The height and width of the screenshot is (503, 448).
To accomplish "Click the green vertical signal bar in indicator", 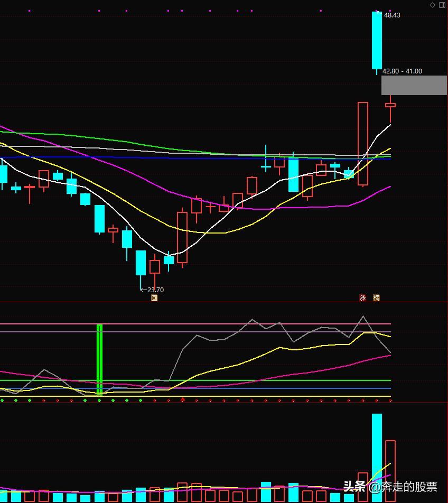I will pos(99,359).
